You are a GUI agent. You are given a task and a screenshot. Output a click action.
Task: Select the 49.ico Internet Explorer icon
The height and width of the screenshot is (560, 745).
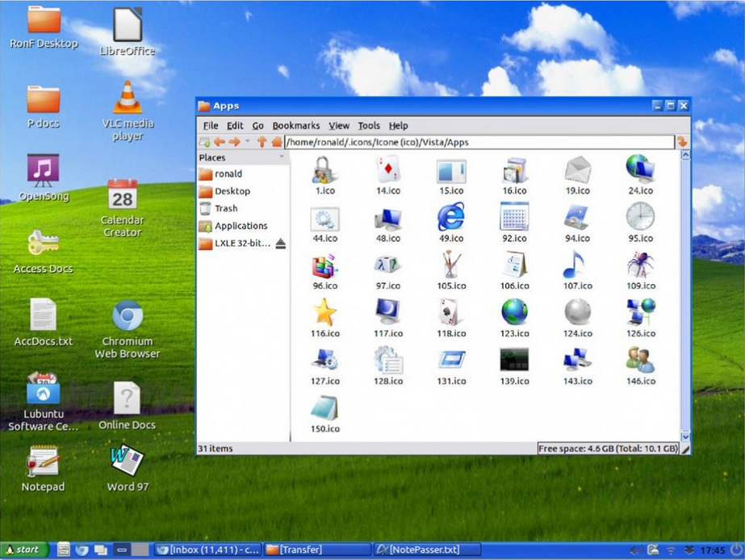coord(451,217)
